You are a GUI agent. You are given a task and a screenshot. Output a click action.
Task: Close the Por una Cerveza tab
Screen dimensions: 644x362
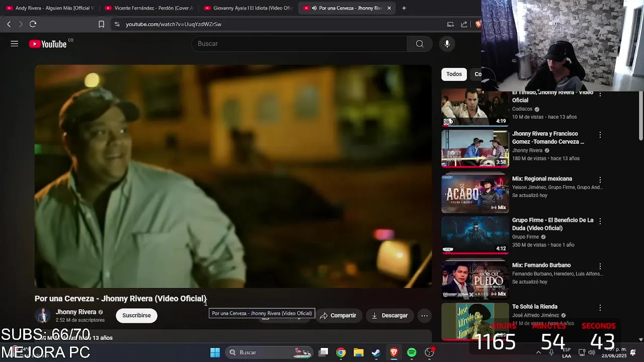coord(389,8)
